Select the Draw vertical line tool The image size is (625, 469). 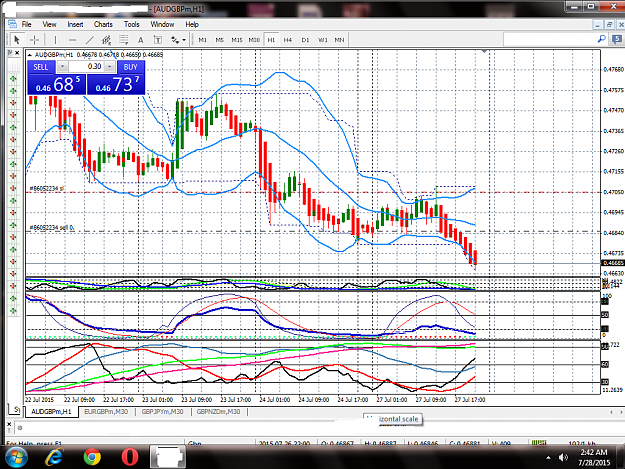(55, 40)
